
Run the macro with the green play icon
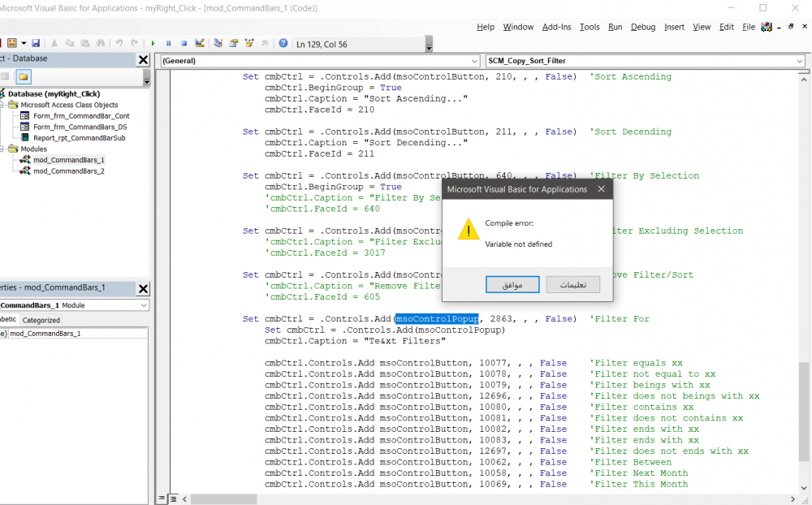(153, 44)
